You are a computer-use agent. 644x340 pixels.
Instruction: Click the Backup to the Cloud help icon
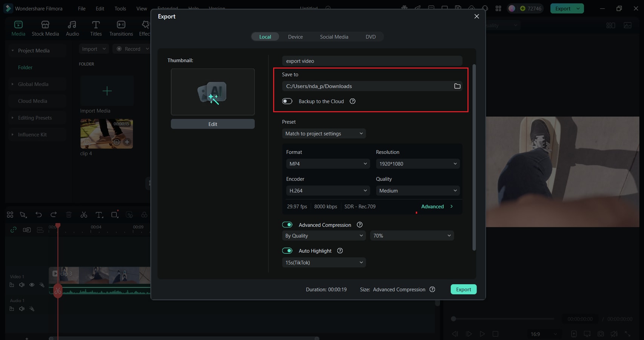353,101
